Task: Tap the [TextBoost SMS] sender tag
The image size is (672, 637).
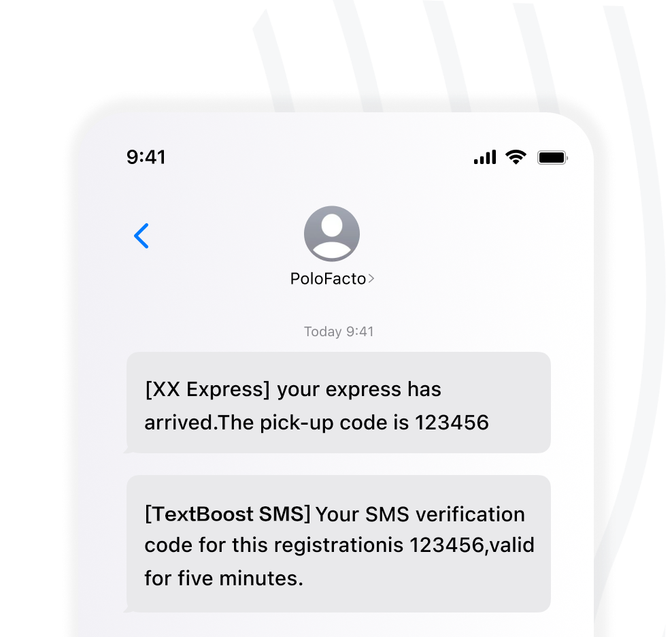Action: click(x=228, y=514)
